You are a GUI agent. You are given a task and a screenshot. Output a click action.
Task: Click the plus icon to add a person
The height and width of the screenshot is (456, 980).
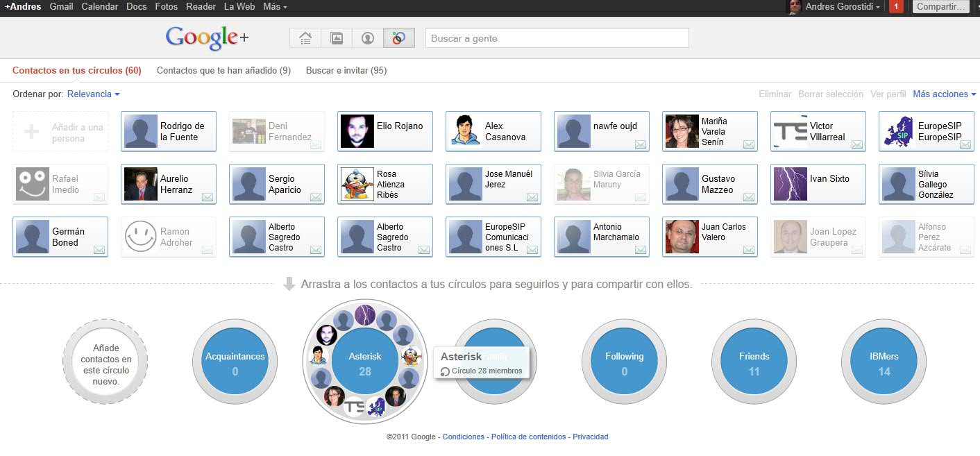click(x=31, y=132)
